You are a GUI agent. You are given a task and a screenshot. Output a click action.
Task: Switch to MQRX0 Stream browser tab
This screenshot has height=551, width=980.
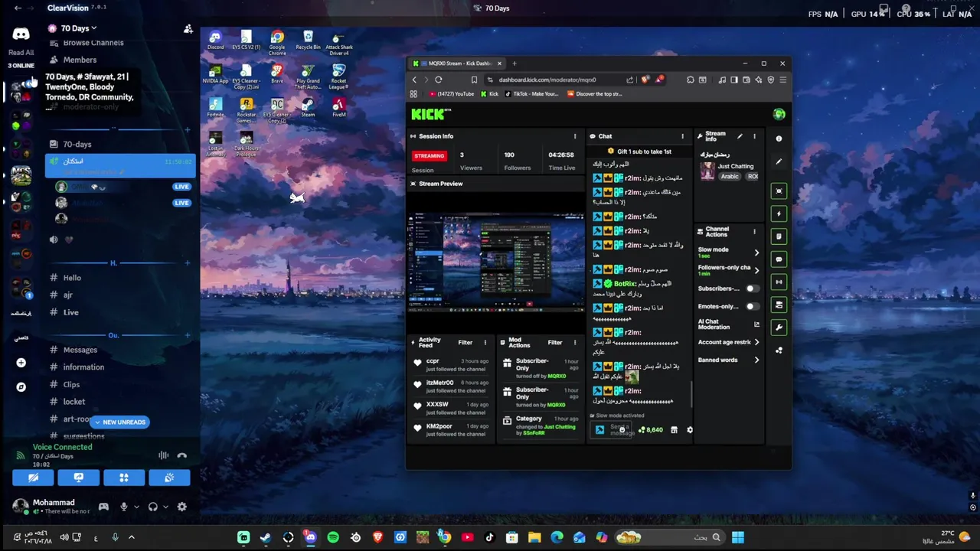point(457,64)
